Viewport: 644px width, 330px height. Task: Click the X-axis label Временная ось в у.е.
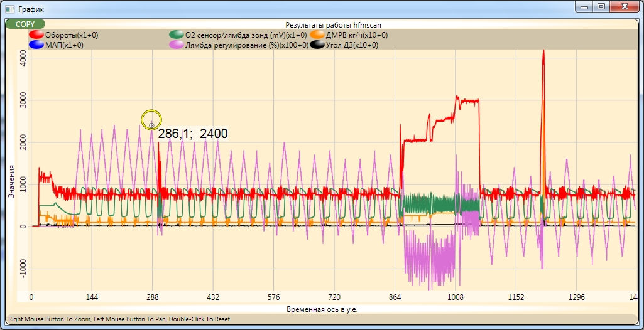tap(322, 309)
